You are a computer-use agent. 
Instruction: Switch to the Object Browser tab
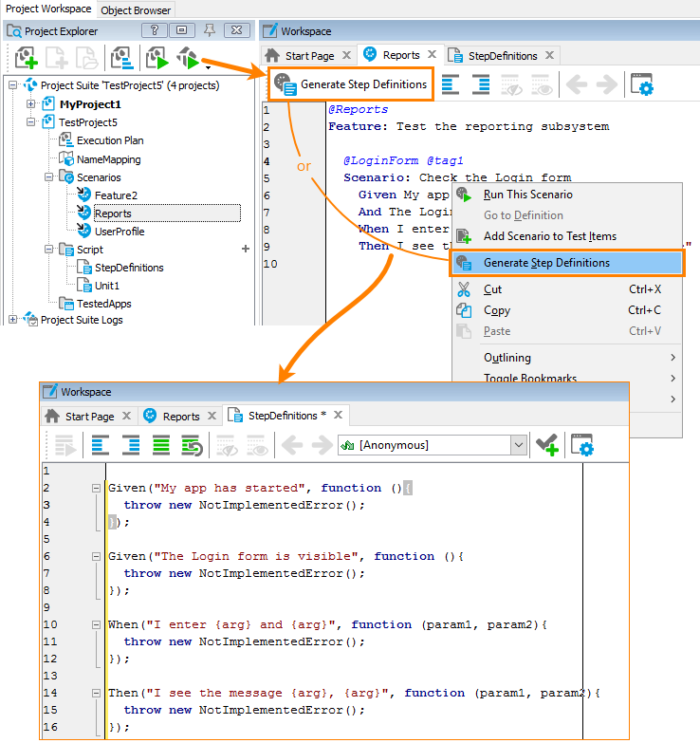pyautogui.click(x=136, y=10)
